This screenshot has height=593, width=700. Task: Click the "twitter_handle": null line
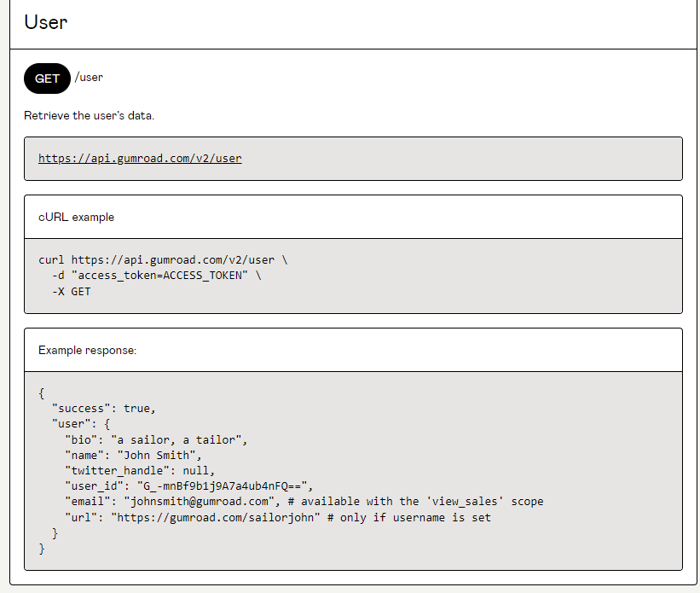(x=140, y=470)
